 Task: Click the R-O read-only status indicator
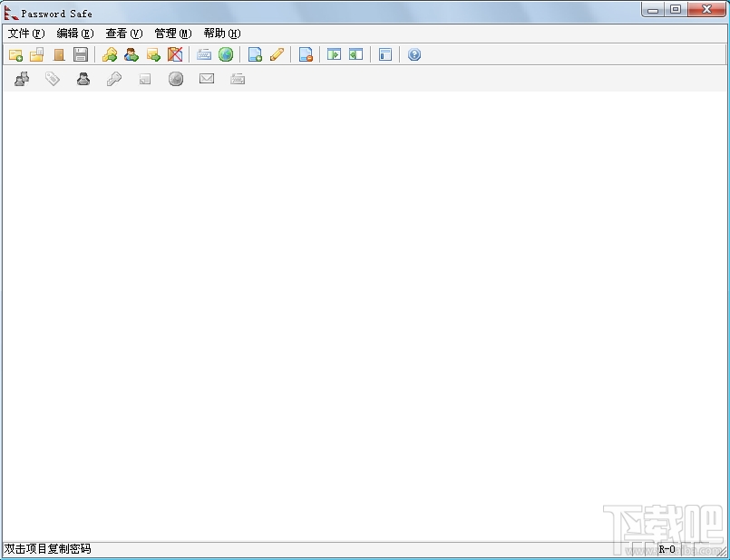coord(667,549)
